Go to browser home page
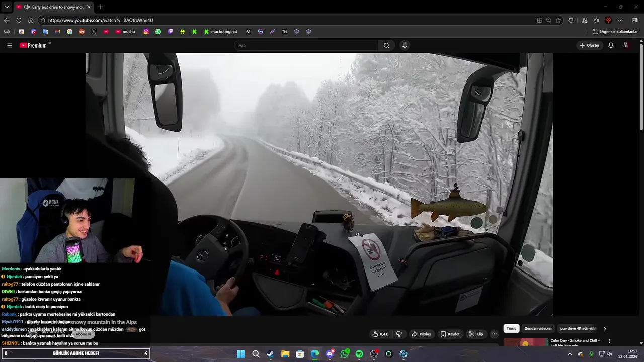 pyautogui.click(x=31, y=20)
